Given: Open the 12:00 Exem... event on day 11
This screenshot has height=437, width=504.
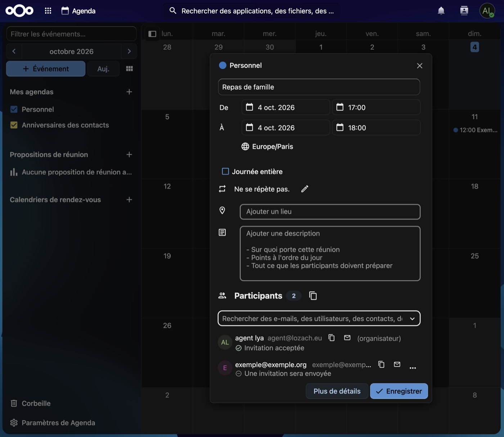Looking at the screenshot, I should (475, 130).
